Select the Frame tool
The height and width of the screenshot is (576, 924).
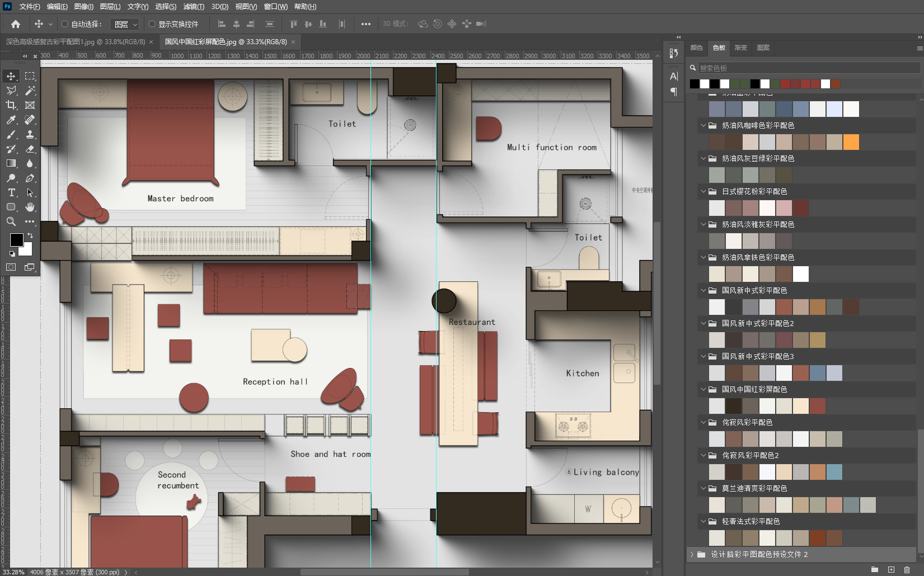coord(30,105)
